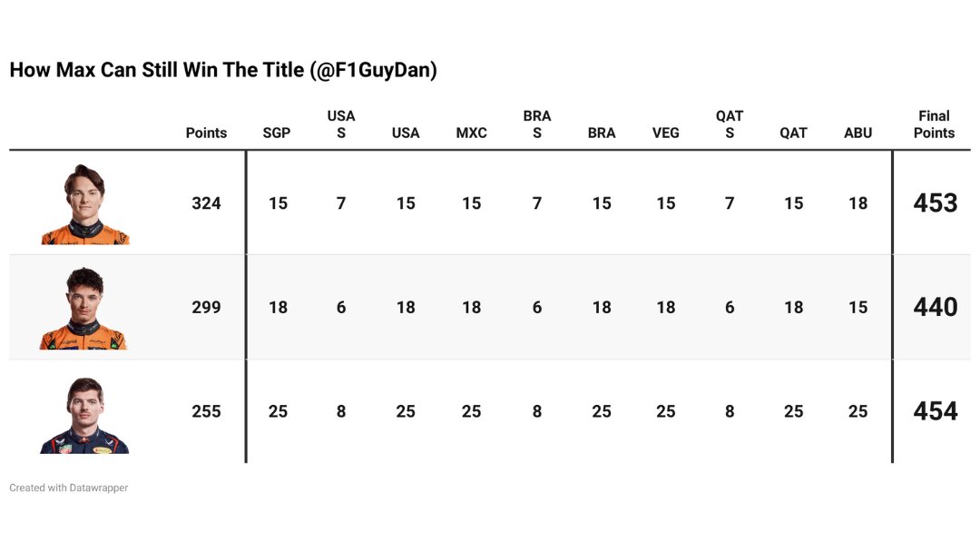Click the 255 current points cell
This screenshot has height=552, width=980.
point(206,411)
